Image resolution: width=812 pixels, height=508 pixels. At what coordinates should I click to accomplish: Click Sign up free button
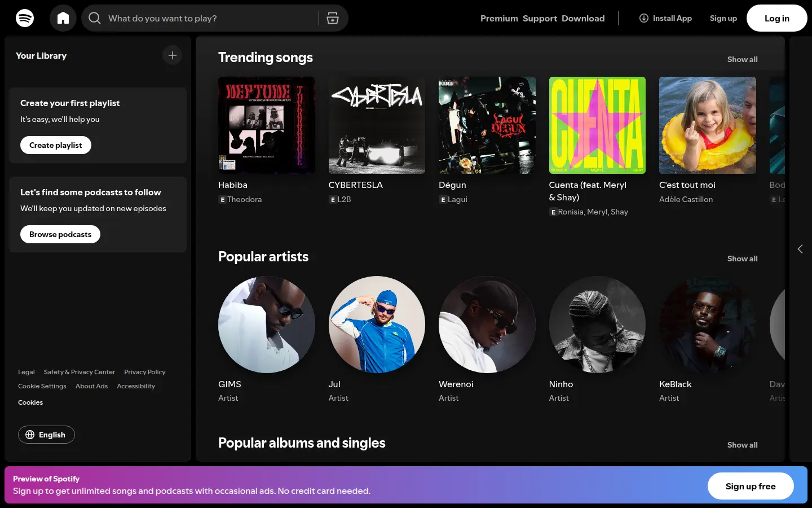click(x=751, y=486)
